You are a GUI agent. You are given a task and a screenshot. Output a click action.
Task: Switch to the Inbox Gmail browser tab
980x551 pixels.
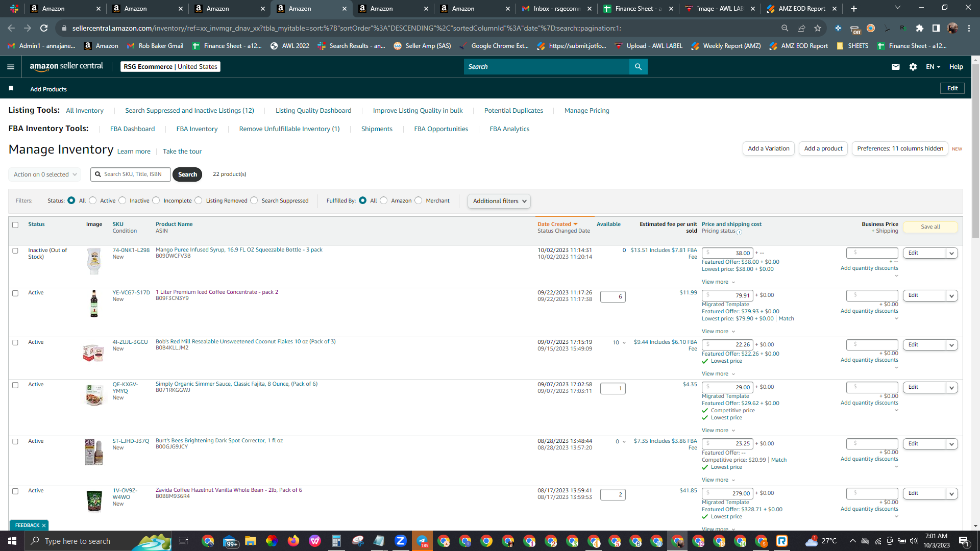click(556, 9)
